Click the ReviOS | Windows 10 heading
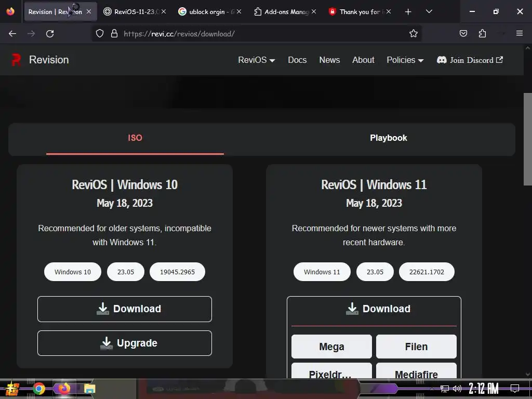This screenshot has width=532, height=399. [x=125, y=185]
